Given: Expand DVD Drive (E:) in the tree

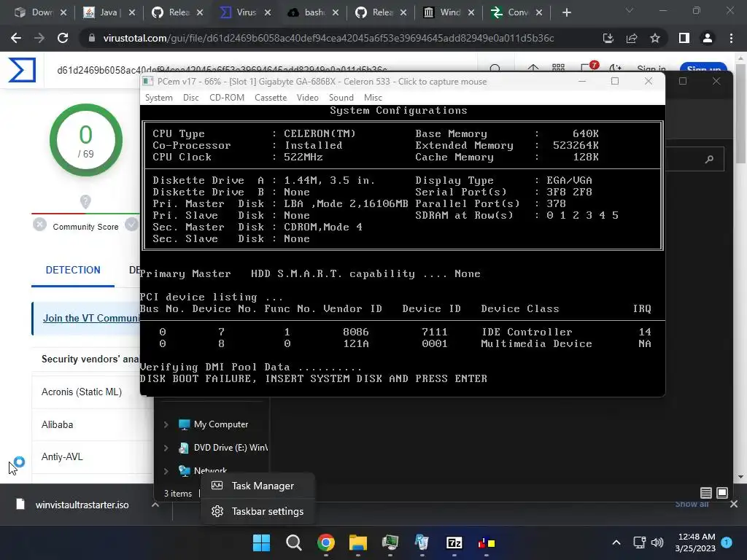Looking at the screenshot, I should coord(166,448).
